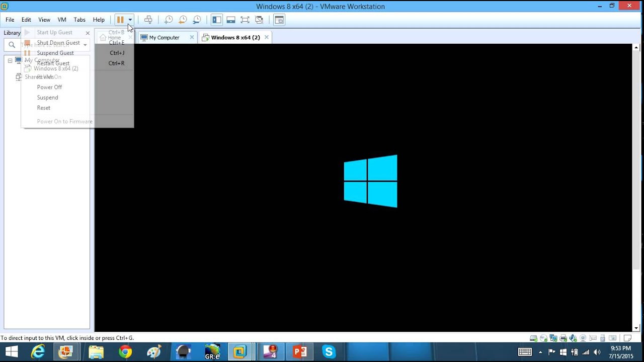The image size is (644, 362).
Task: Open the Tabs menu
Action: click(x=79, y=20)
